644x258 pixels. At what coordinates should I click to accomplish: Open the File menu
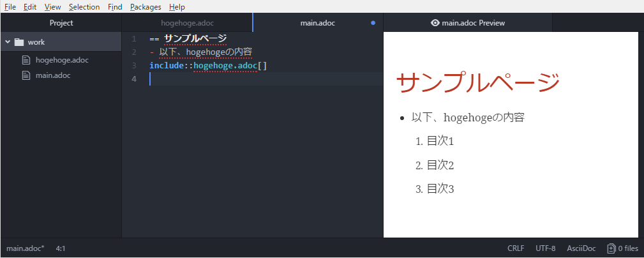coord(10,7)
